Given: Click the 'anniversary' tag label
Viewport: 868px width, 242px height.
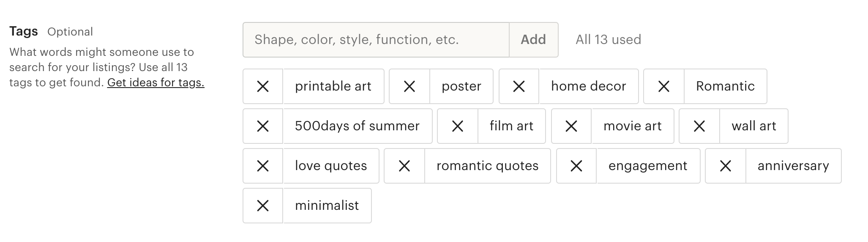Looking at the screenshot, I should [x=793, y=166].
